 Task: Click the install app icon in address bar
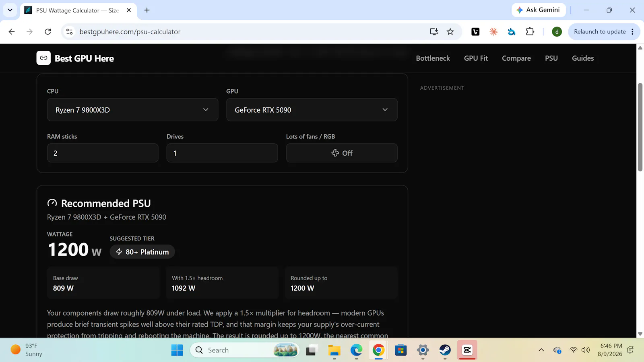point(434,32)
